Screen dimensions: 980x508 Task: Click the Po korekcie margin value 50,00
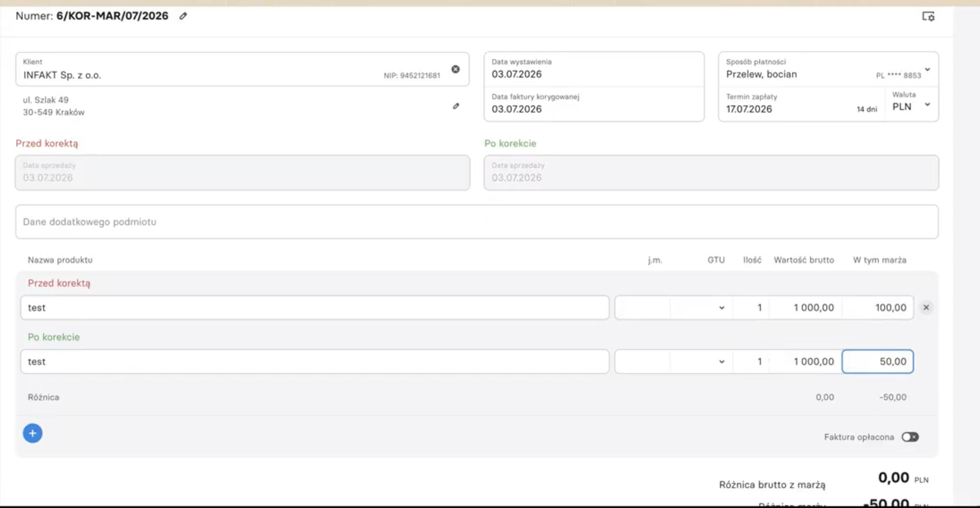point(878,362)
